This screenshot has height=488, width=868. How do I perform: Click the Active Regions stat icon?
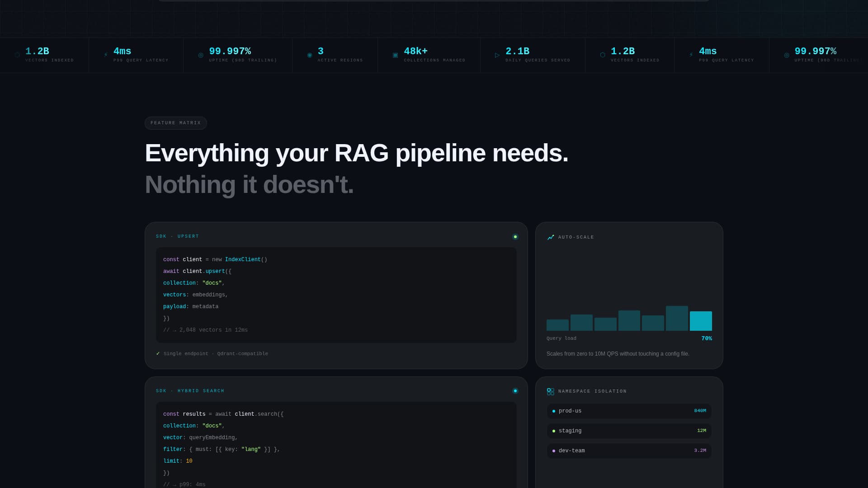coord(310,55)
